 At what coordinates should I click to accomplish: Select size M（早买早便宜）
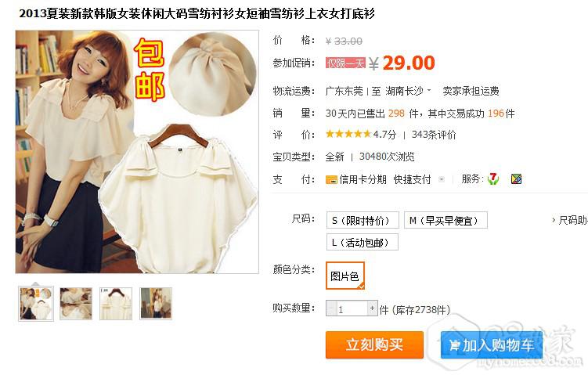446,220
